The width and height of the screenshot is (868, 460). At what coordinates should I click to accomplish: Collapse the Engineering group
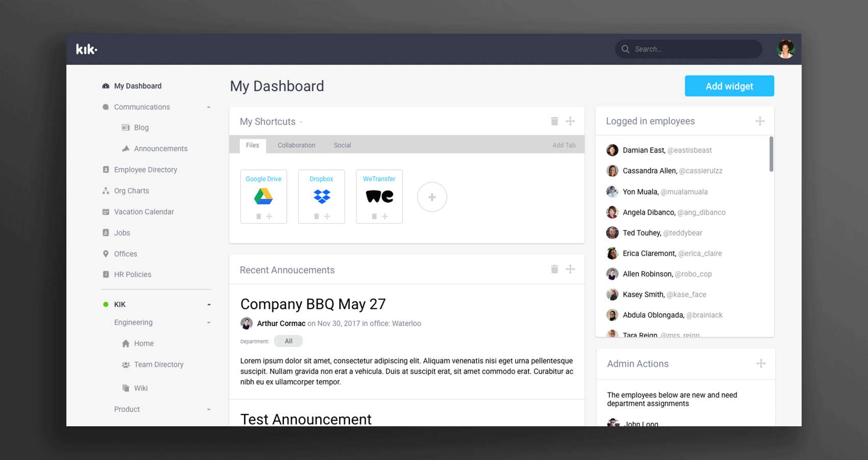tap(209, 323)
